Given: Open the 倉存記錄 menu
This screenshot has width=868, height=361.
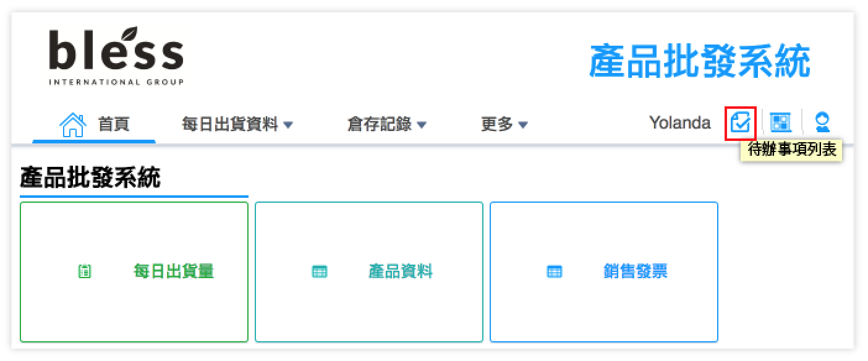Looking at the screenshot, I should 387,124.
